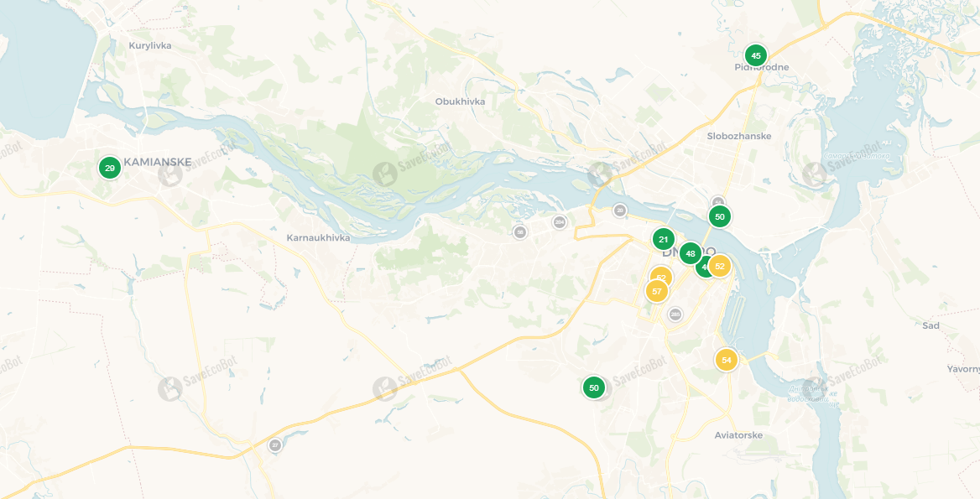Open the green 48 marker over Dnipro
Screen dimensions: 980x499
point(690,253)
